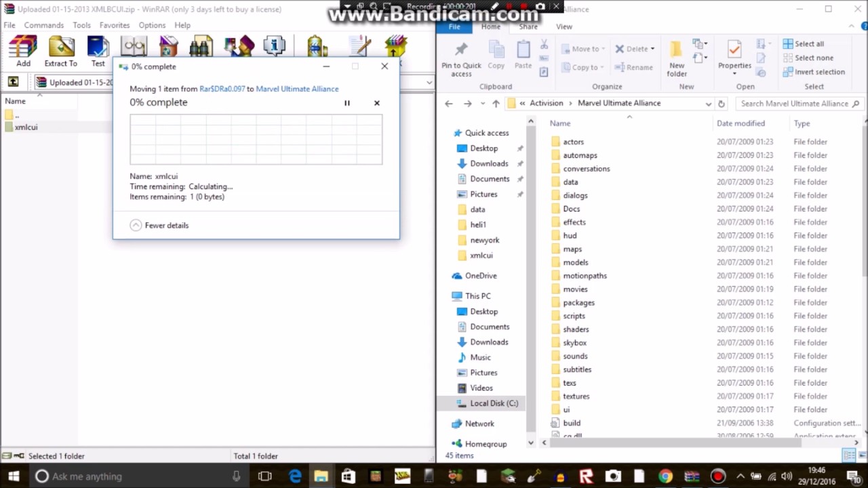
Task: Go up one level in WinRAR
Action: click(13, 82)
